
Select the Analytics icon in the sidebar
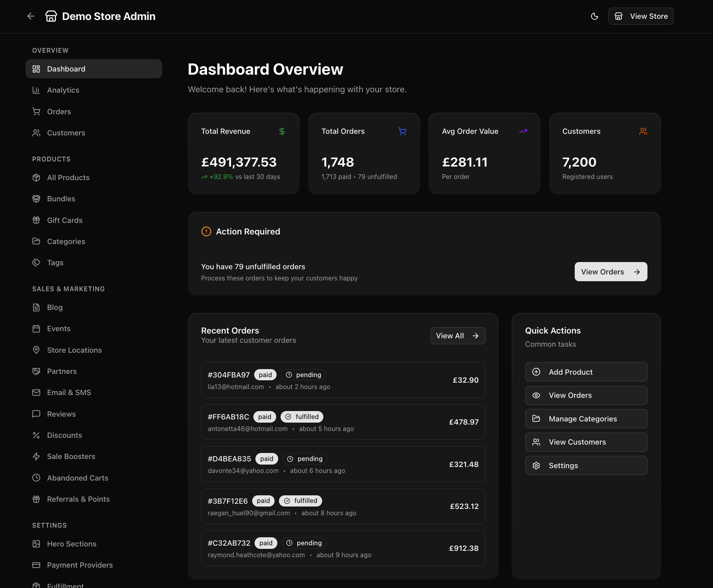click(36, 90)
